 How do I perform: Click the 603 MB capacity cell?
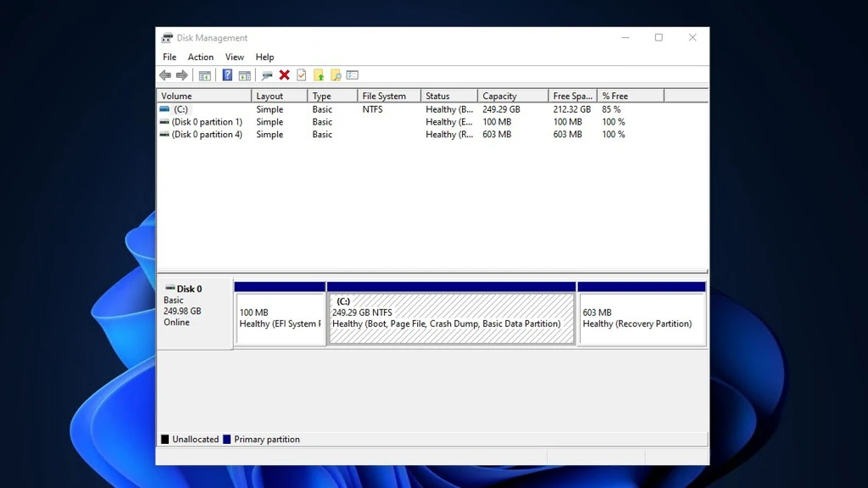pos(497,135)
